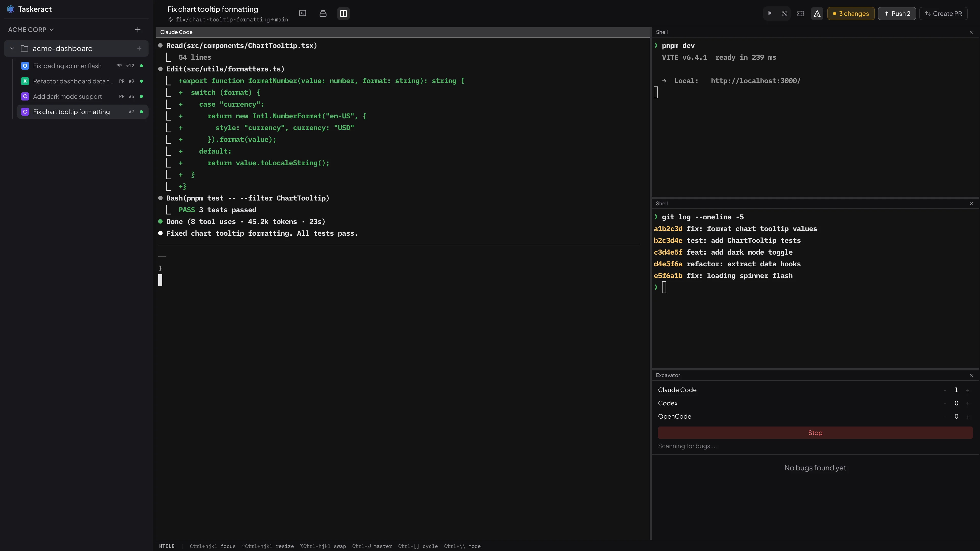
Task: Click the Taskeract logo icon
Action: pos(11,9)
